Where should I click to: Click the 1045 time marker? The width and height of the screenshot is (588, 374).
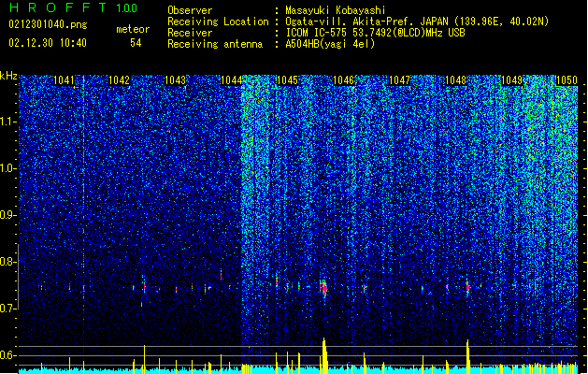pyautogui.click(x=287, y=80)
